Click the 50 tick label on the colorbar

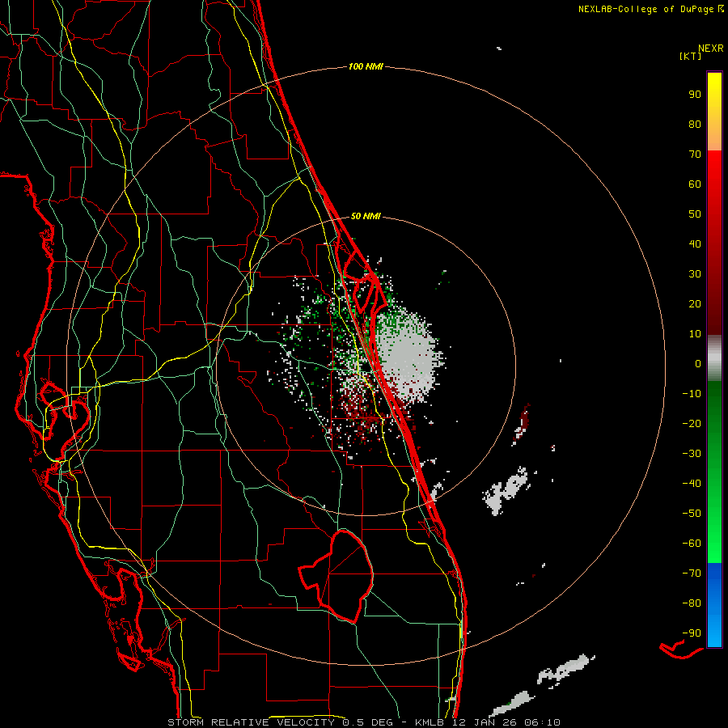695,214
